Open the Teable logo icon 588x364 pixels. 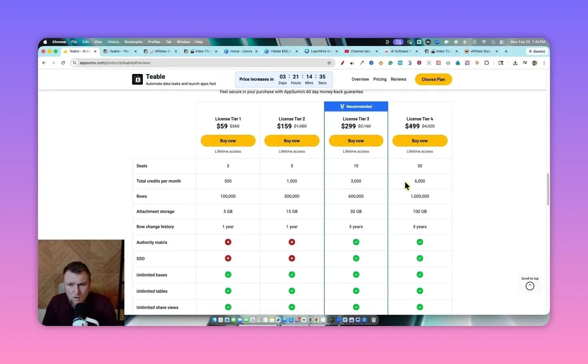[x=137, y=79]
